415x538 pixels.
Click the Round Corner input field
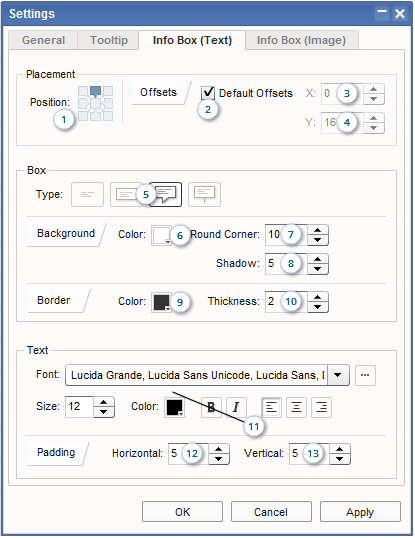pyautogui.click(x=286, y=235)
